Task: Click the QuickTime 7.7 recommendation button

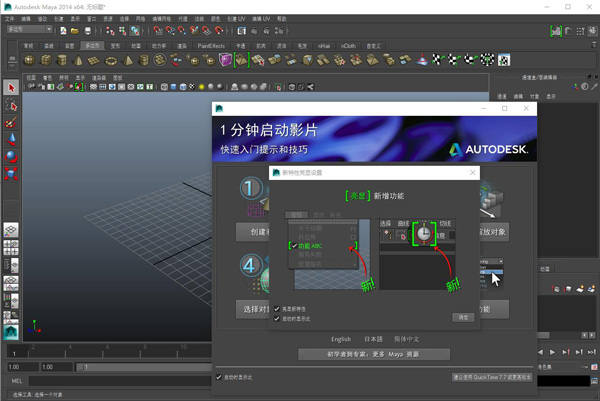Action: point(492,377)
